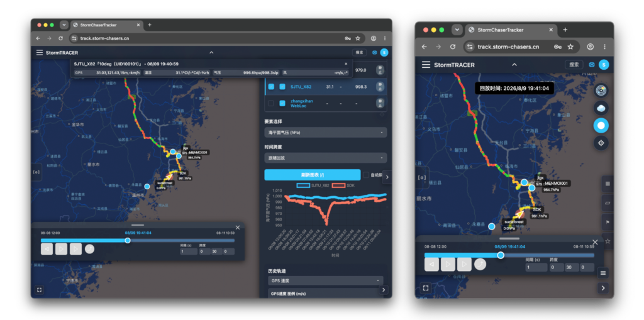
Task: Click 搜索 button in right window
Action: (x=574, y=65)
